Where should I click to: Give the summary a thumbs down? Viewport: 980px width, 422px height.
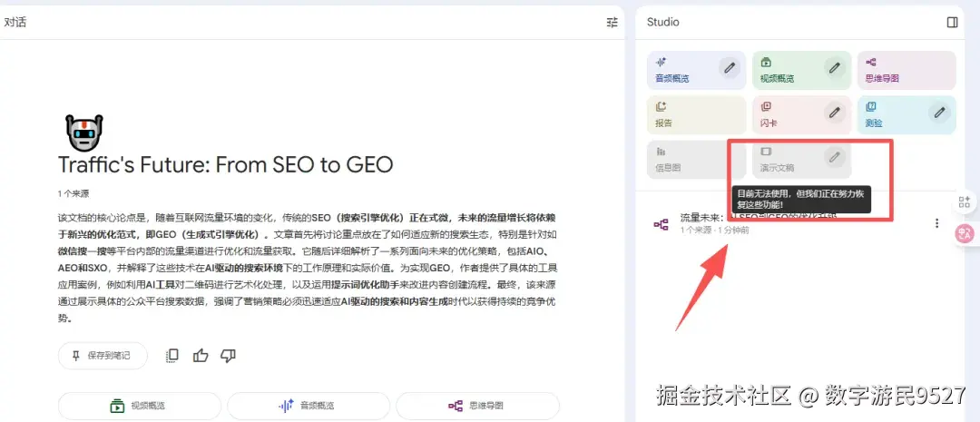[228, 356]
